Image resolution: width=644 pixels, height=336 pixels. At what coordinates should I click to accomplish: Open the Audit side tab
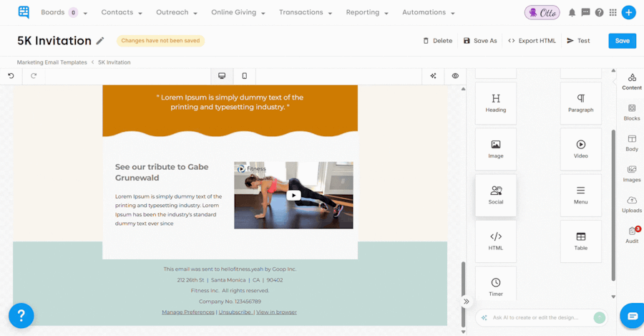click(x=632, y=235)
